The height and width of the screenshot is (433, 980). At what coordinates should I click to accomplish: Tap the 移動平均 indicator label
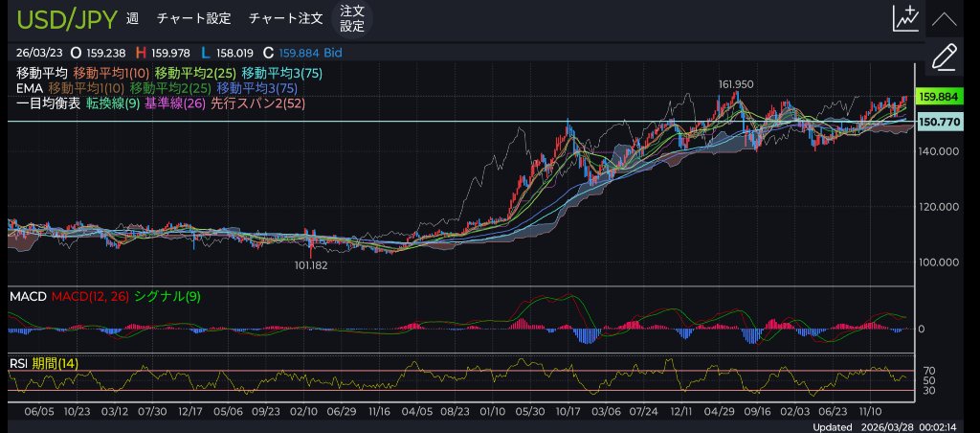point(41,73)
